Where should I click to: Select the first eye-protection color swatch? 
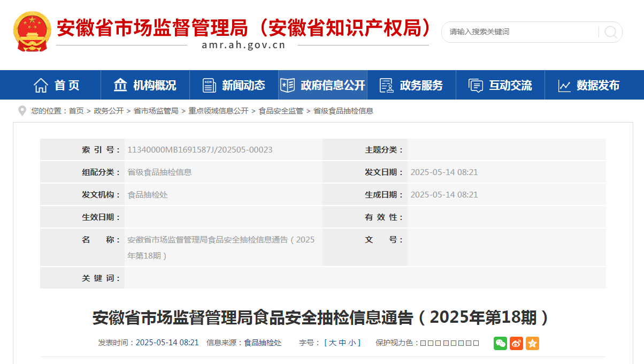423,343
